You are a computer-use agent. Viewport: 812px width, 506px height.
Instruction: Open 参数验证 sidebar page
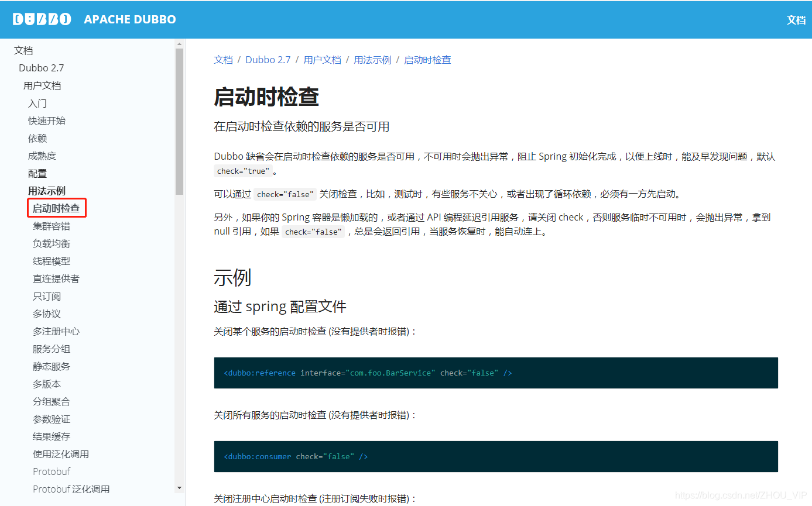coord(52,419)
